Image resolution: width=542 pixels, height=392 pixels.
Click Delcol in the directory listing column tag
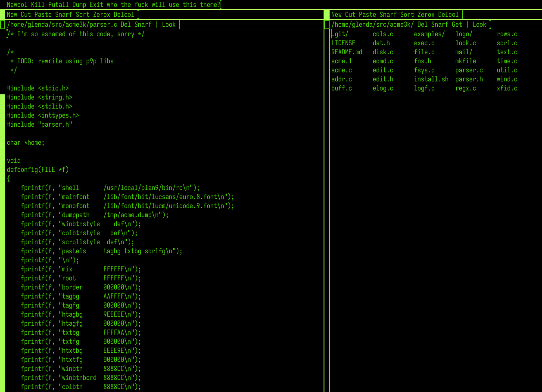coord(449,15)
